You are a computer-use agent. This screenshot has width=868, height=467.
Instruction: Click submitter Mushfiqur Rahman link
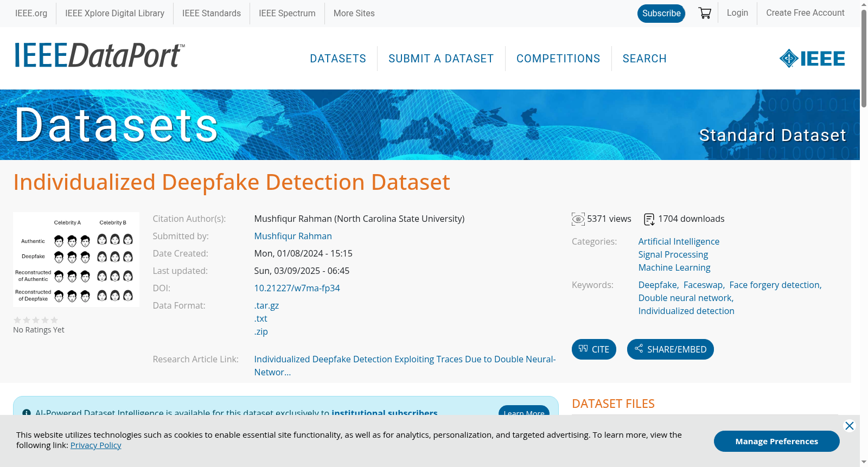tap(293, 236)
